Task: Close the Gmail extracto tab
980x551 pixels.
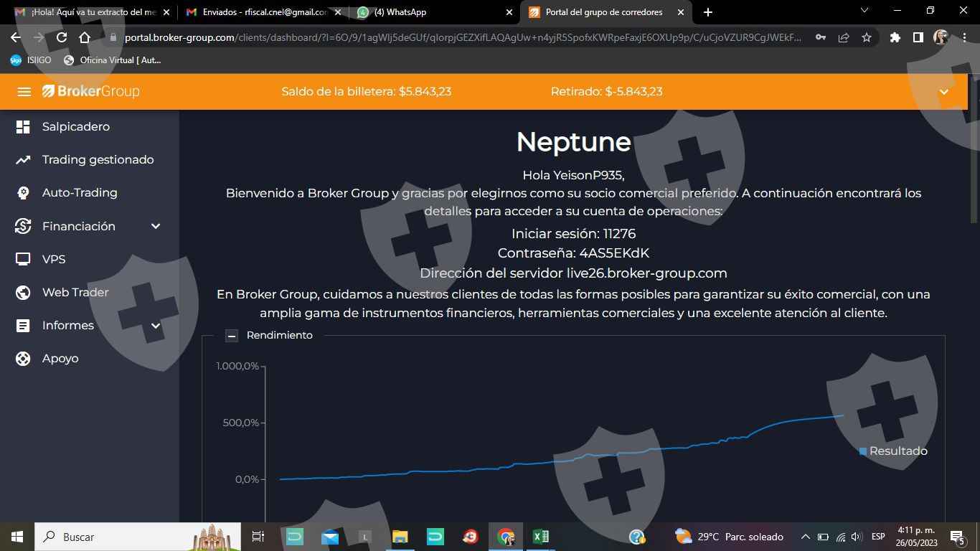Action: pos(166,12)
